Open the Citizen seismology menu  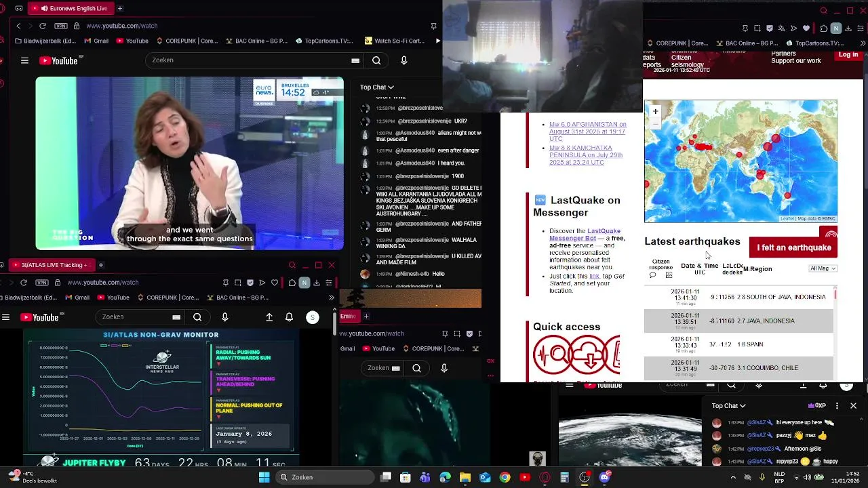(687, 61)
